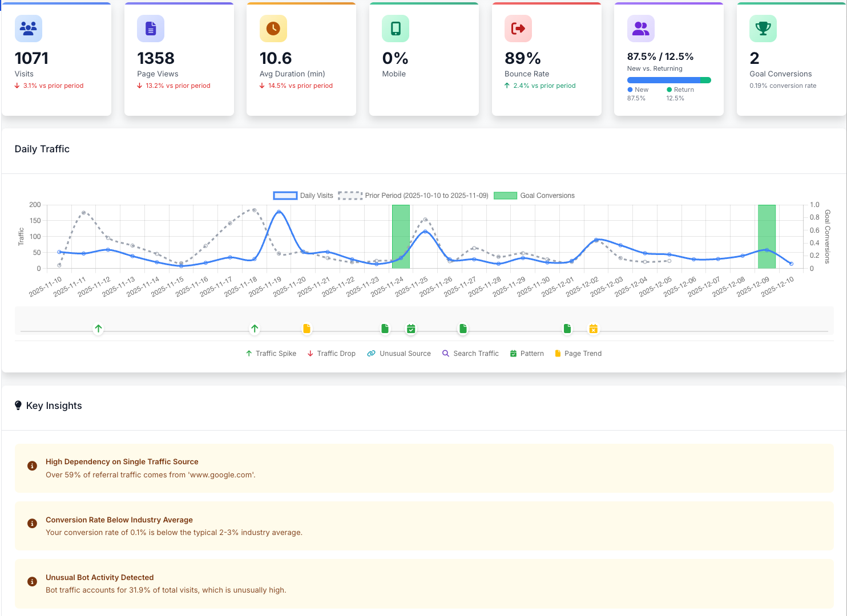The width and height of the screenshot is (847, 616).
Task: Click the Search Traffic legend item
Action: (470, 354)
